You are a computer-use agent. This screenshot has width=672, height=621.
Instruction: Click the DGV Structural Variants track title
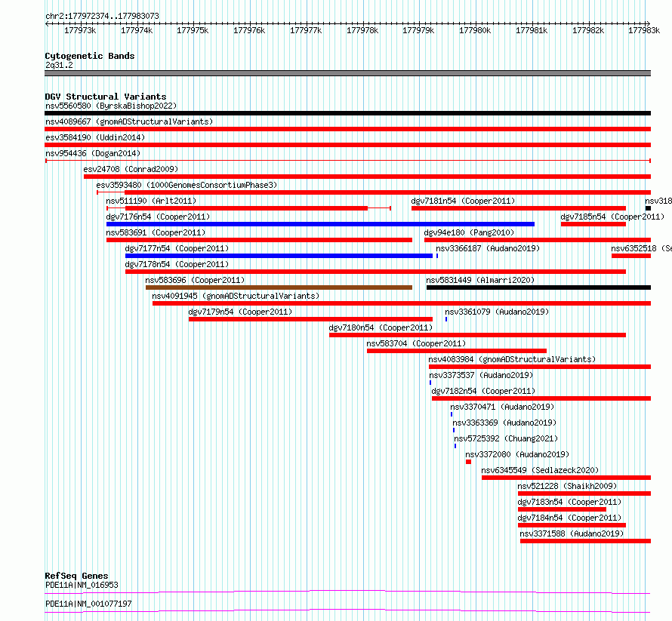point(106,97)
